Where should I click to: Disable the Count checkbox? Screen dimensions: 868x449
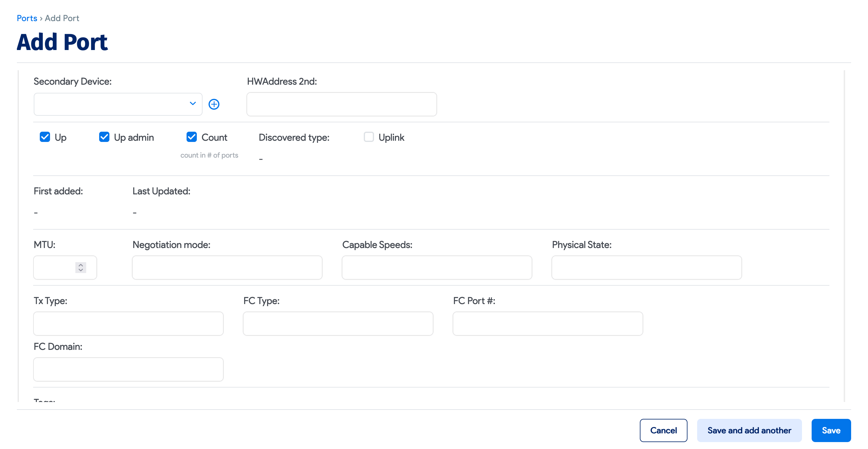(x=192, y=137)
